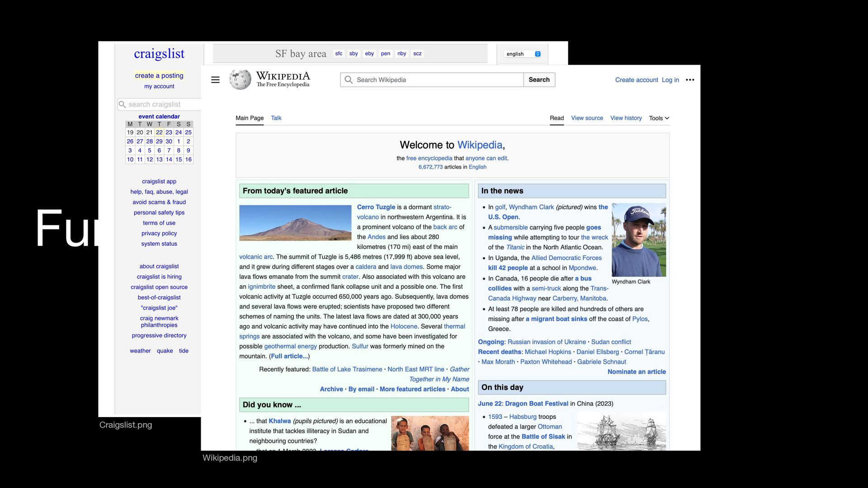Expand the Tools dropdown
The height and width of the screenshot is (488, 868).
coord(659,118)
